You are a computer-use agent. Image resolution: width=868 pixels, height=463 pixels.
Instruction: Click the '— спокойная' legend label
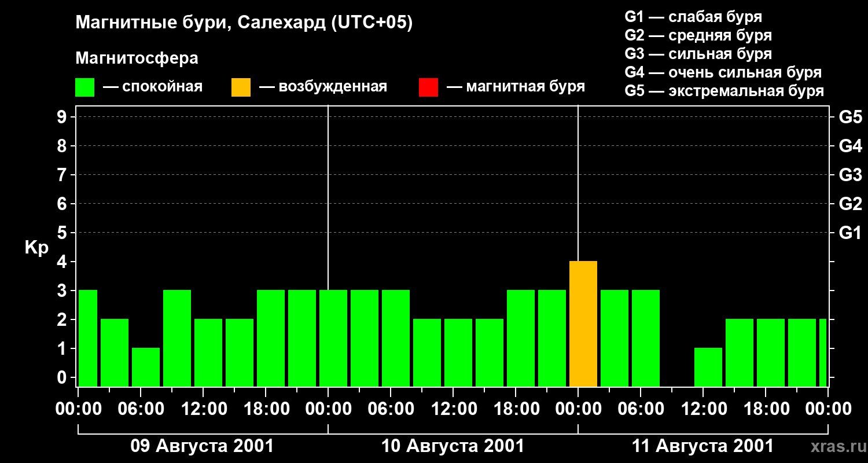click(x=153, y=87)
